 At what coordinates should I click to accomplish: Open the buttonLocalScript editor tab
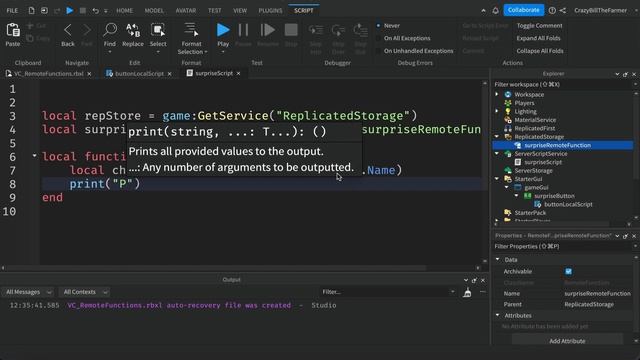click(x=139, y=74)
